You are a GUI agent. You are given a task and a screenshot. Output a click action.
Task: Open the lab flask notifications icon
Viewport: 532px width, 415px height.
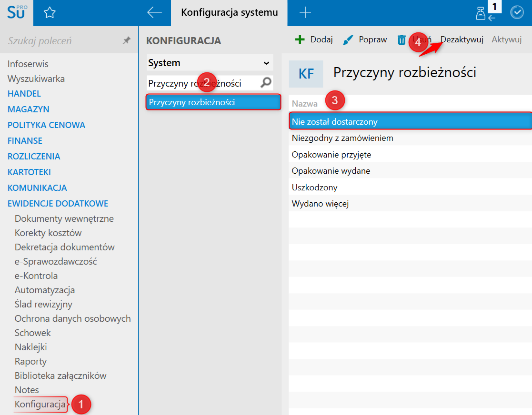point(481,13)
